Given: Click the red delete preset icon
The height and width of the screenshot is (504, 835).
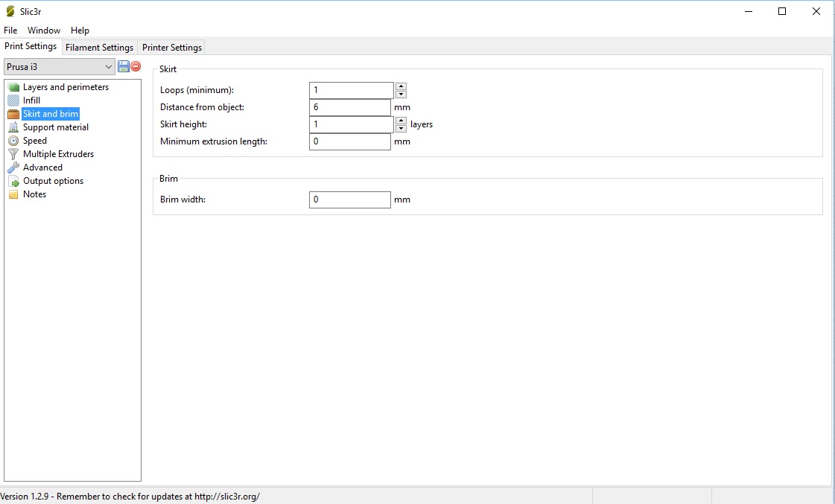Looking at the screenshot, I should (136, 66).
